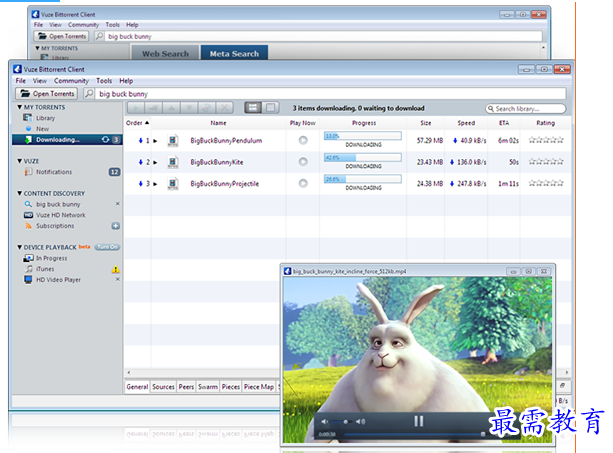Open the In Progress device item
The height and width of the screenshot is (453, 613).
pos(51,258)
